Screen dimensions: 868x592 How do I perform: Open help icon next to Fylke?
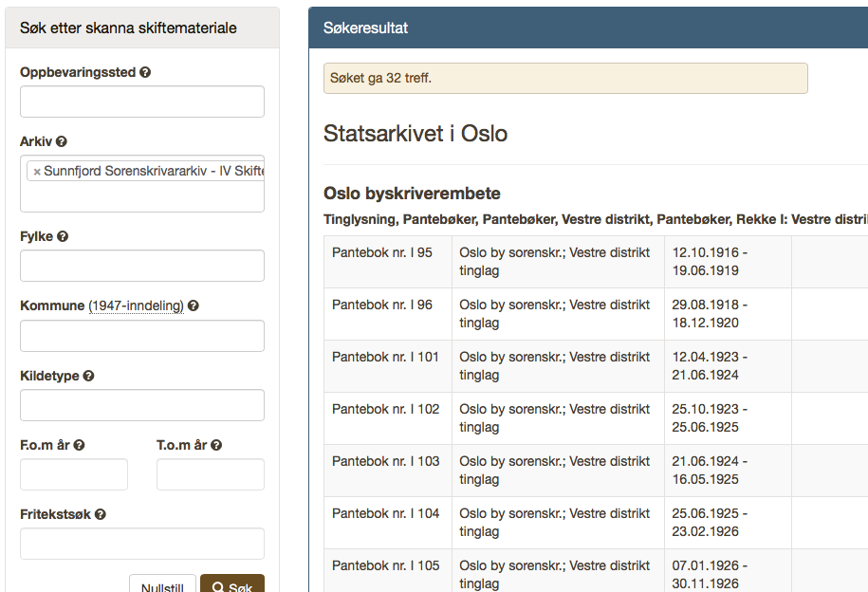point(63,236)
